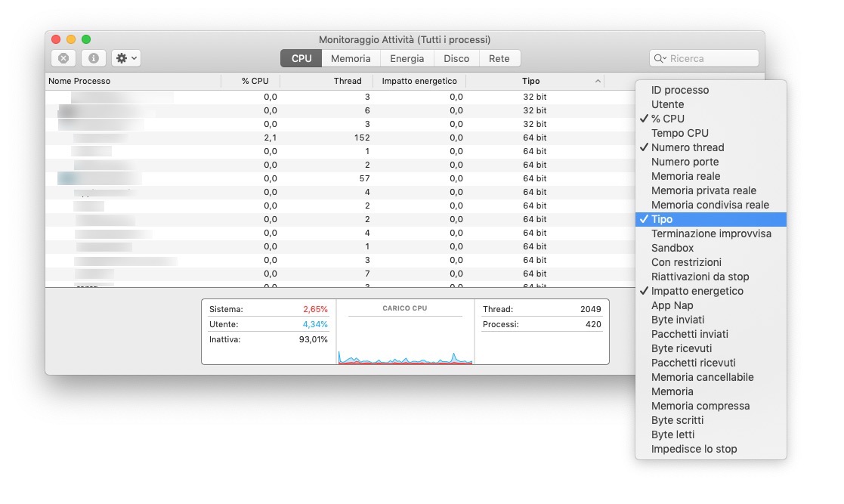The width and height of the screenshot is (844, 504).
Task: Choose Memoria reale from column menu
Action: [685, 176]
